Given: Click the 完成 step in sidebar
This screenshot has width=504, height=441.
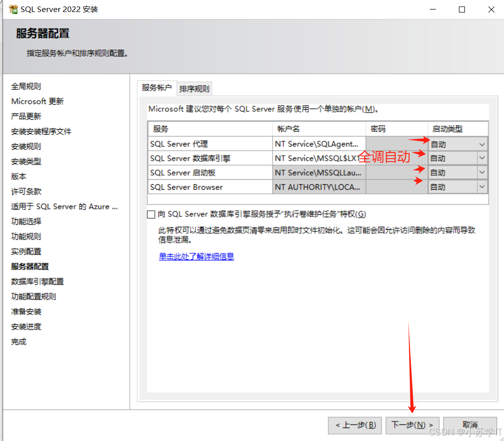Looking at the screenshot, I should 19,342.
